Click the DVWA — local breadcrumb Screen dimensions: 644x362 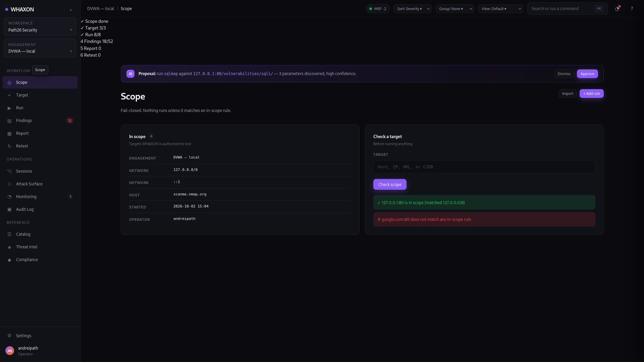tap(101, 9)
